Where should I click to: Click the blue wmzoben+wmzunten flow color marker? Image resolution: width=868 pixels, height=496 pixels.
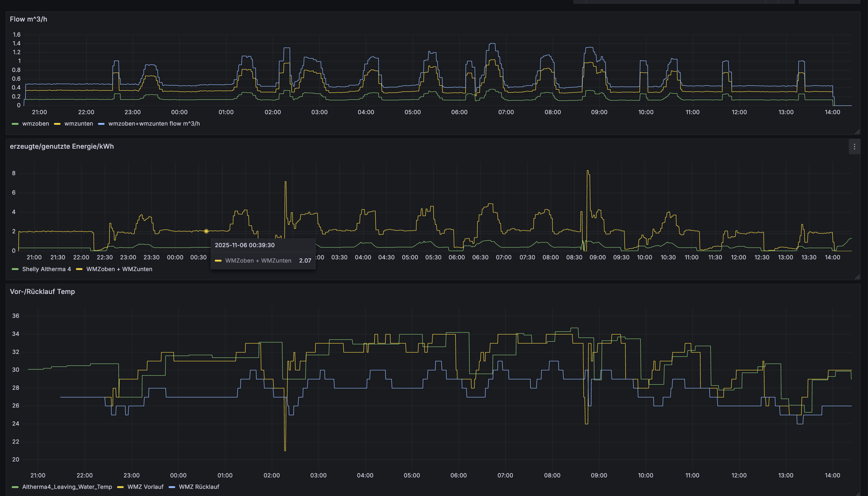point(101,124)
